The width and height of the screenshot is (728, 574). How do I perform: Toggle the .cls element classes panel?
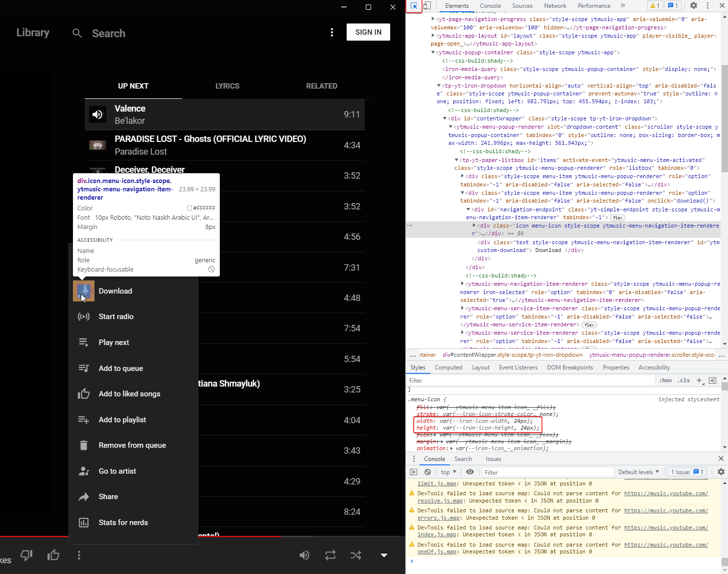click(683, 380)
